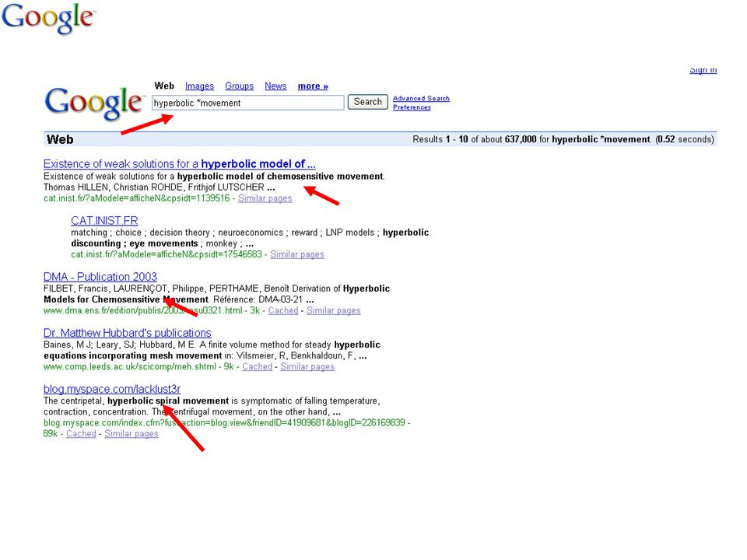Click green URL www.comp.leeds.ac.uk/scicomp/meh.shtml

tap(130, 366)
